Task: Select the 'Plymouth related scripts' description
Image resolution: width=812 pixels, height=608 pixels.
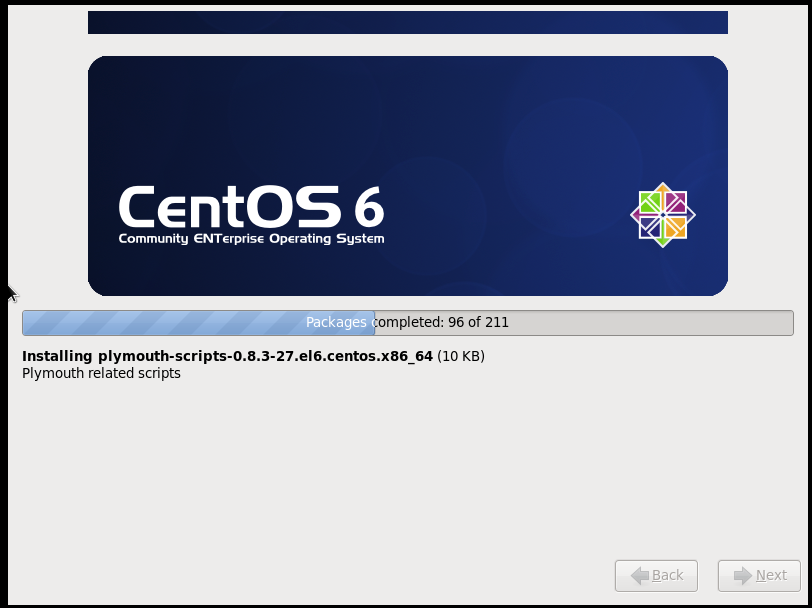Action: [102, 373]
